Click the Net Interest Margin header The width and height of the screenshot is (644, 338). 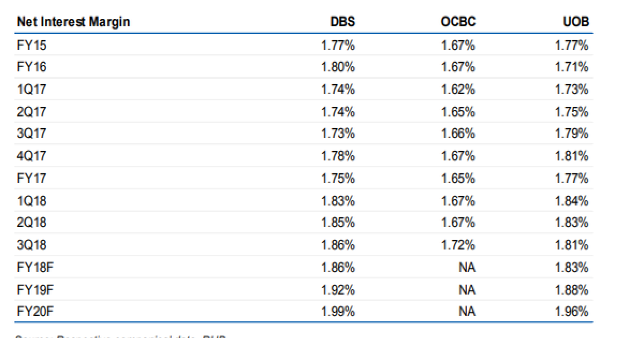(x=74, y=22)
